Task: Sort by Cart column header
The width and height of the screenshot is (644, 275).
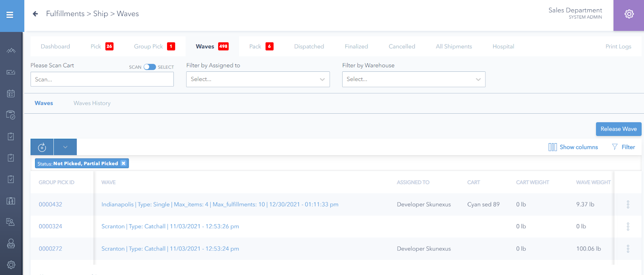Action: click(x=474, y=182)
